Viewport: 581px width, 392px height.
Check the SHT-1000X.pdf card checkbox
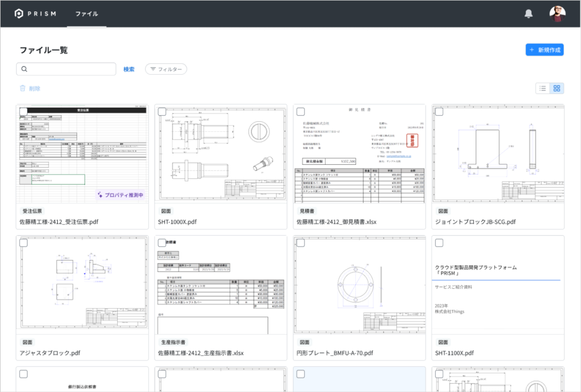click(x=162, y=112)
